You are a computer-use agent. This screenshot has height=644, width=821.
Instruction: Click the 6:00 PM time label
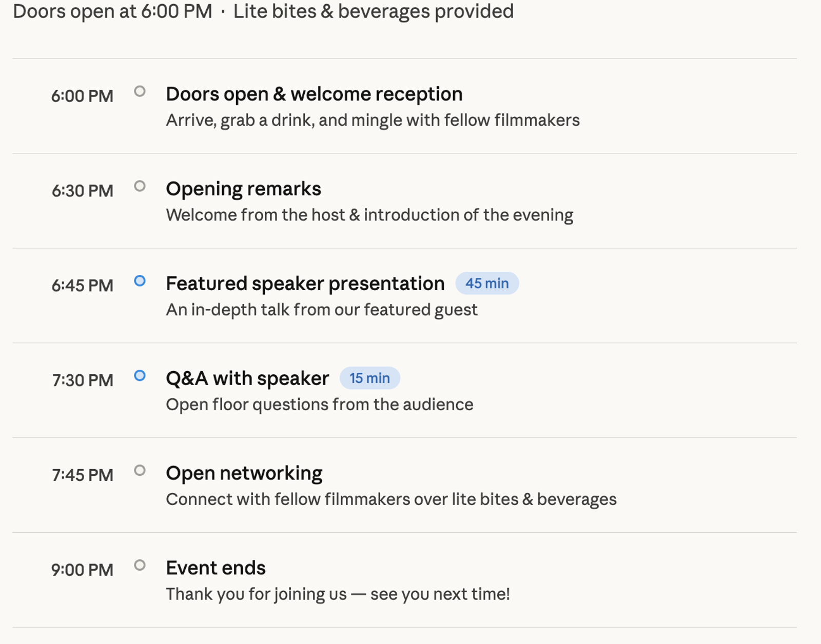82,96
